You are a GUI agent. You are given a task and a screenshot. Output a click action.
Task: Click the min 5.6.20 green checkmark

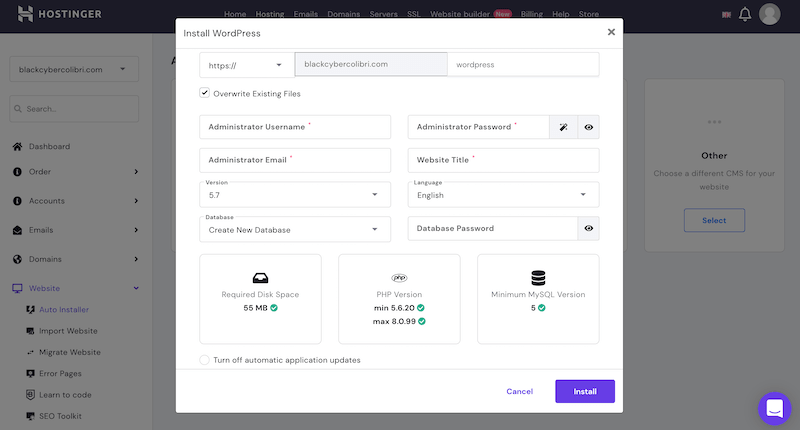click(421, 308)
